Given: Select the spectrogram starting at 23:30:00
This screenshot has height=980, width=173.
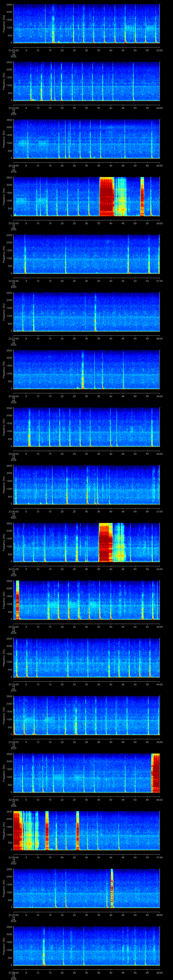Looking at the screenshot, I should click(86, 485).
